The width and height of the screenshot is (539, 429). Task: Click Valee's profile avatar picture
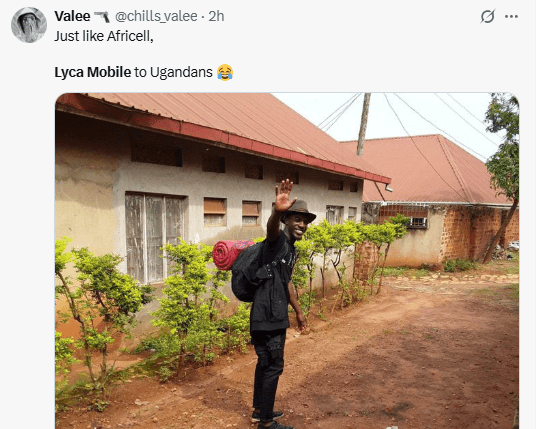(x=29, y=25)
